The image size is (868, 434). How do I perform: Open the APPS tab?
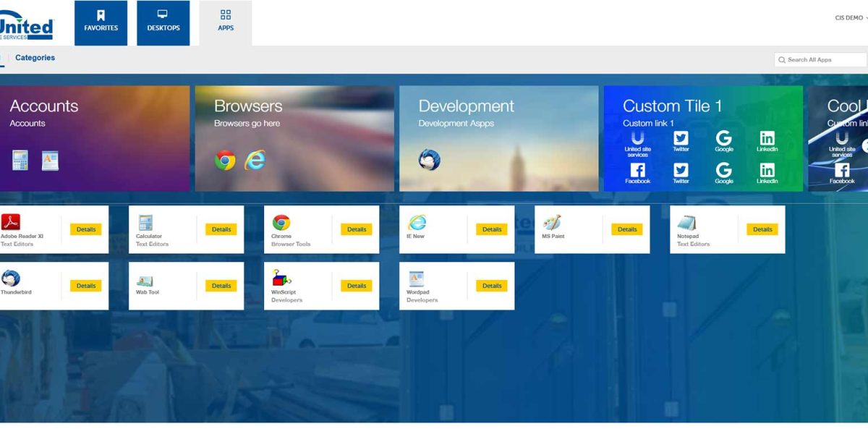226,22
